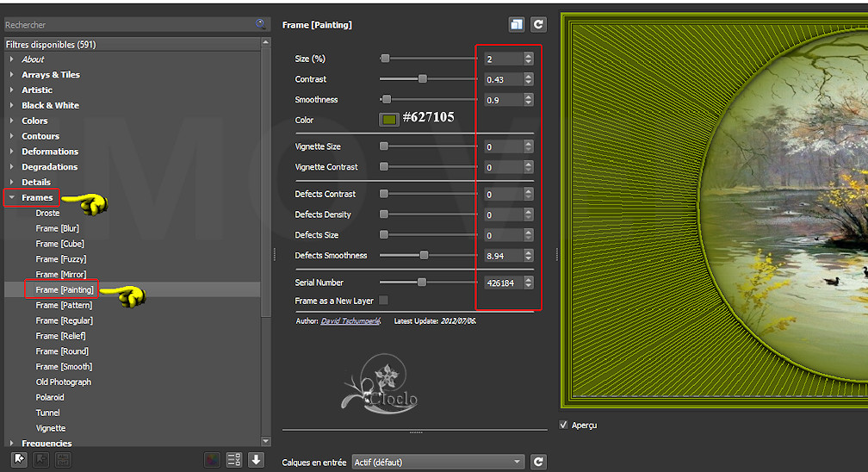Screen dimensions: 868x472
Task: Click the download arrow update filters icon
Action: pos(256,460)
